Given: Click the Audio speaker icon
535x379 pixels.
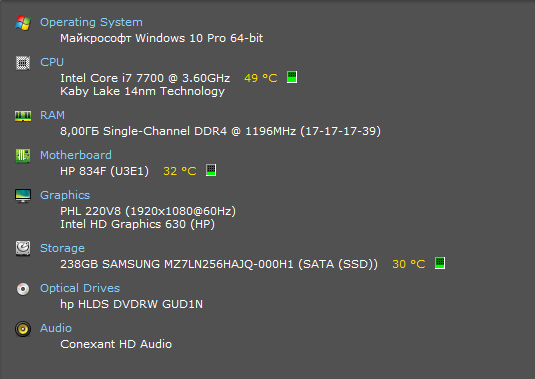Looking at the screenshot, I should [x=23, y=329].
